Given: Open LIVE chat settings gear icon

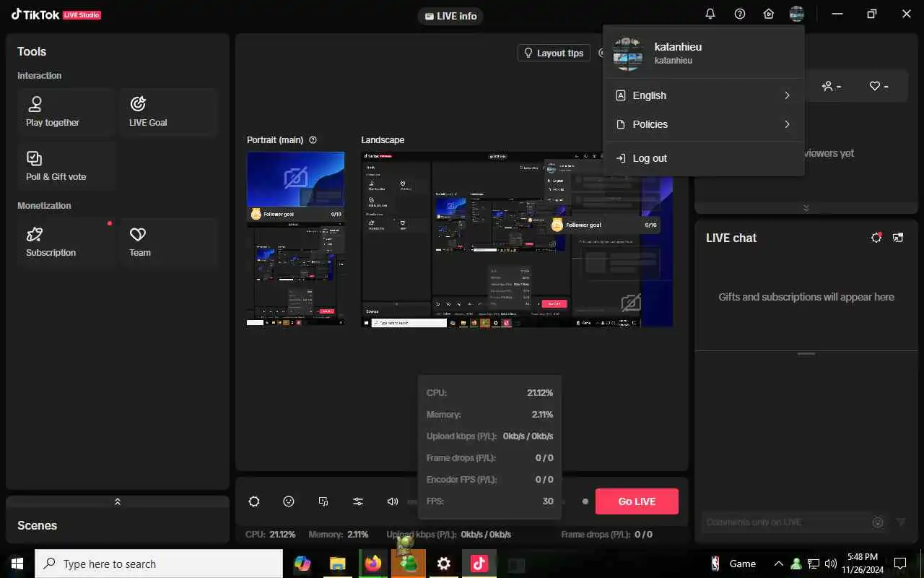Looking at the screenshot, I should 876,238.
